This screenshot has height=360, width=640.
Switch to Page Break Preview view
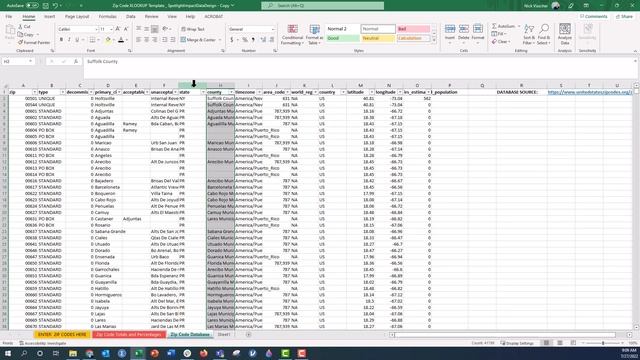coord(573,343)
